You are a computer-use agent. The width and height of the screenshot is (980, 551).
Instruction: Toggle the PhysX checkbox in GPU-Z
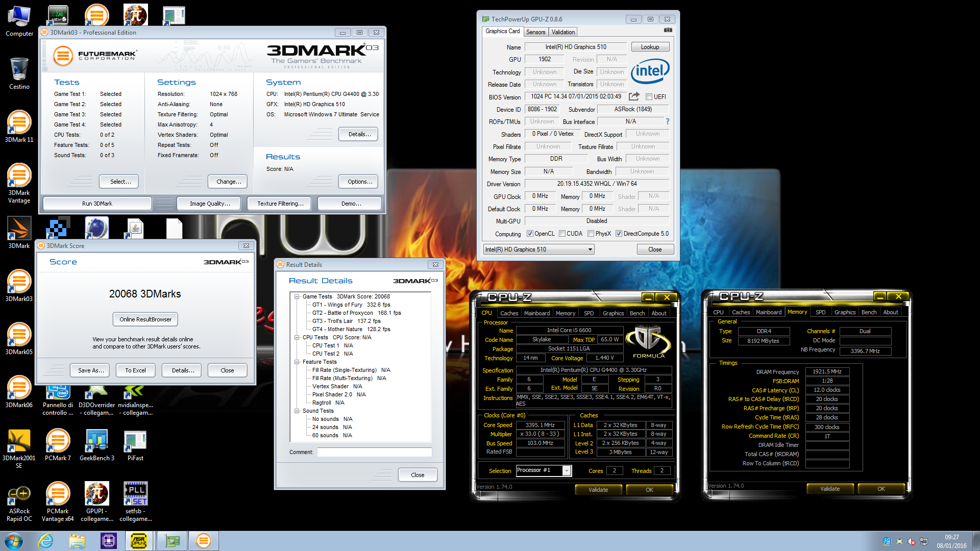(x=591, y=234)
